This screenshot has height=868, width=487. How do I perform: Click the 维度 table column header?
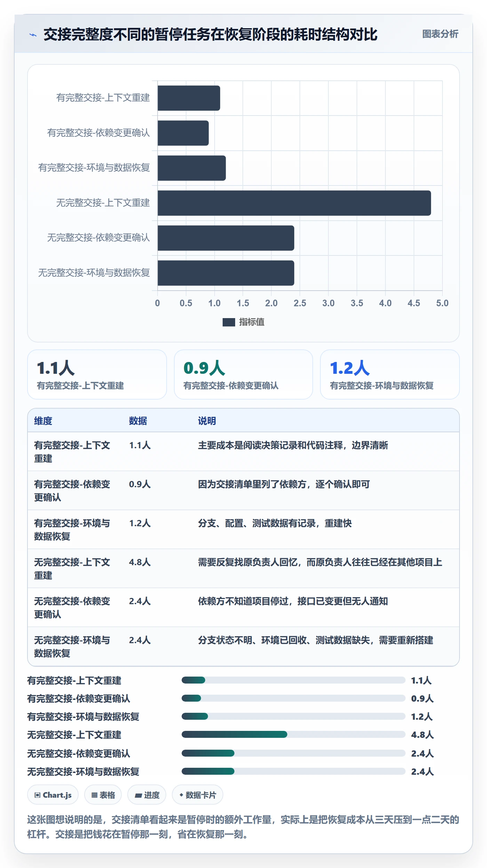click(43, 421)
